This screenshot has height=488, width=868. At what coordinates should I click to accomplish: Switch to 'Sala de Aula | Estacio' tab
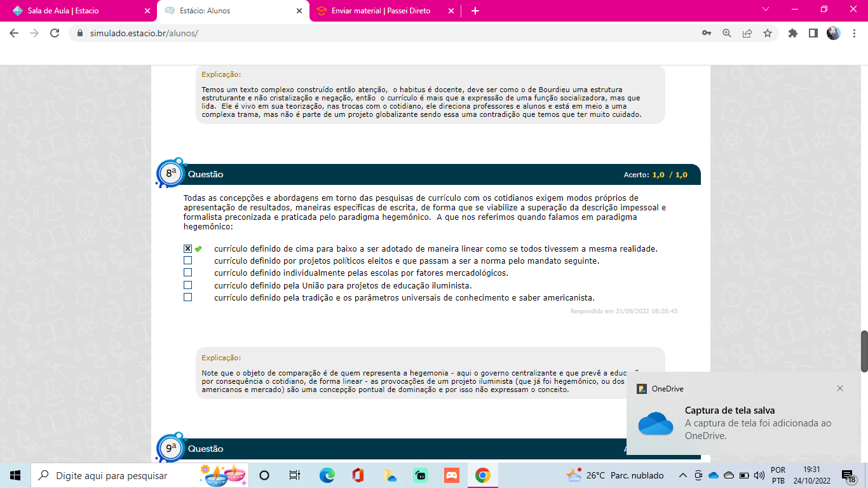78,11
